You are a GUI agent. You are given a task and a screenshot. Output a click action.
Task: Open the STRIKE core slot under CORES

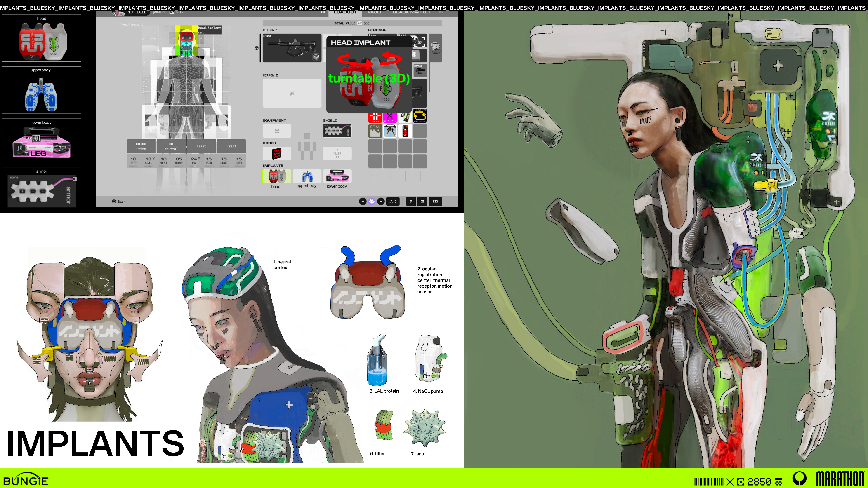coord(277,154)
